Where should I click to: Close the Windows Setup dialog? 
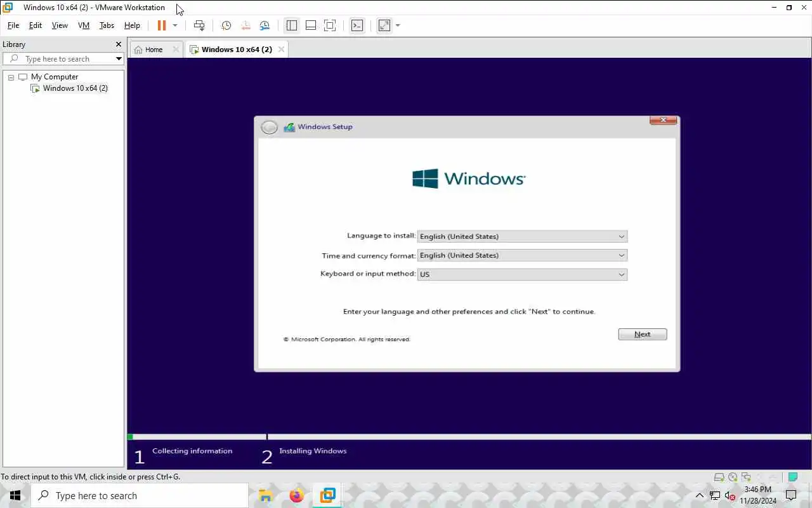(664, 120)
